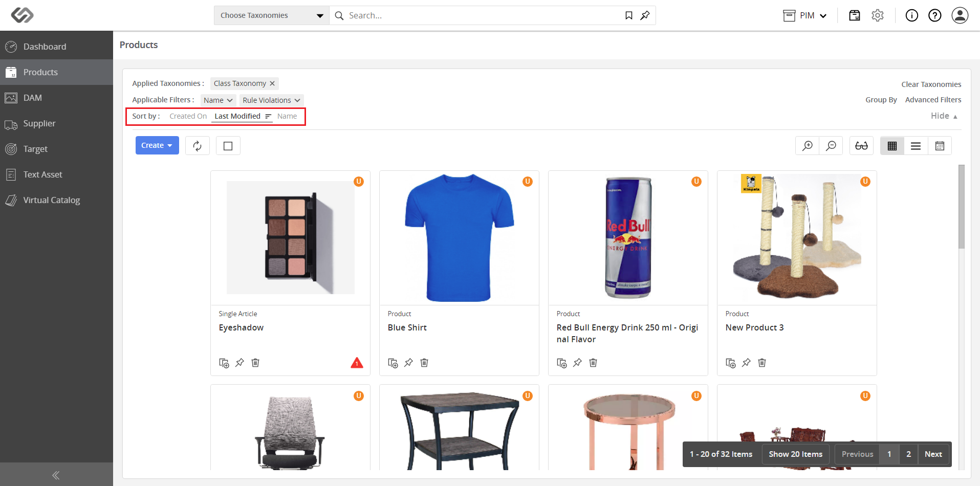Image resolution: width=980 pixels, height=486 pixels.
Task: Click the Previous page button
Action: pos(858,454)
